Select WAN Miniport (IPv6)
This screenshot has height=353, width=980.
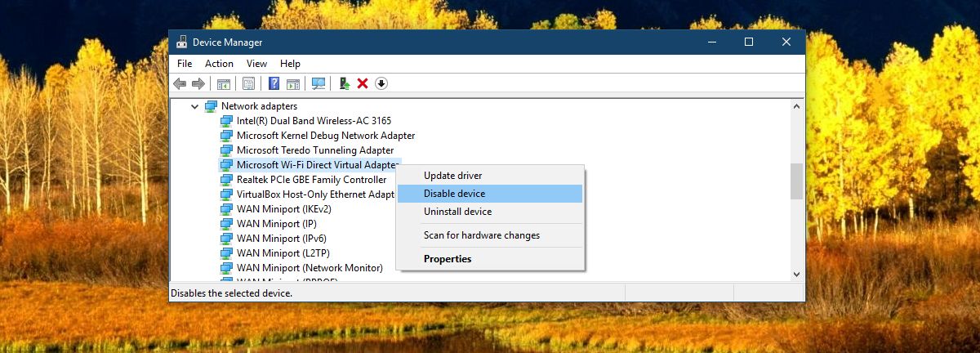point(283,239)
